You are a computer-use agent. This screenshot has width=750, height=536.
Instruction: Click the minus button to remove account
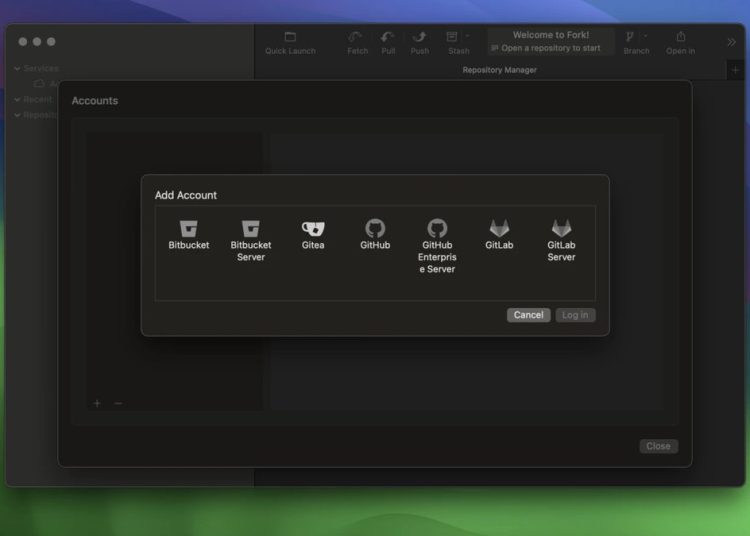point(118,403)
